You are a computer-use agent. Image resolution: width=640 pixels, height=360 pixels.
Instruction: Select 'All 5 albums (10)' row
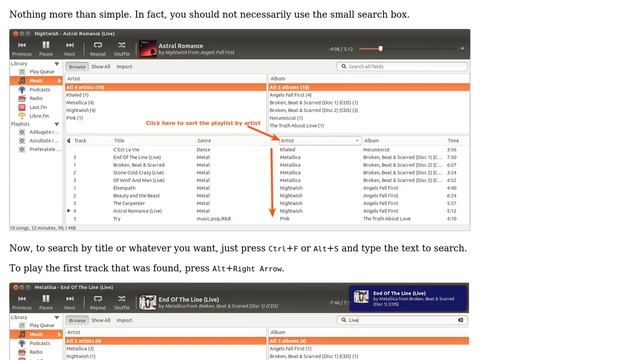(x=369, y=87)
